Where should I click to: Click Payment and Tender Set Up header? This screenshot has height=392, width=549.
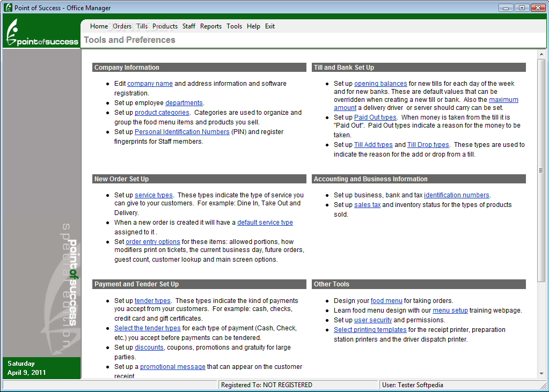coord(199,284)
